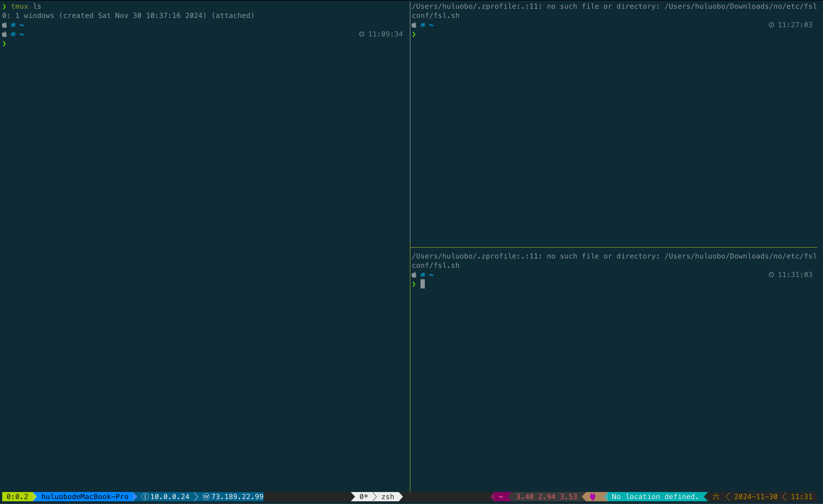Click the purple power plug battery icon

(x=593, y=497)
